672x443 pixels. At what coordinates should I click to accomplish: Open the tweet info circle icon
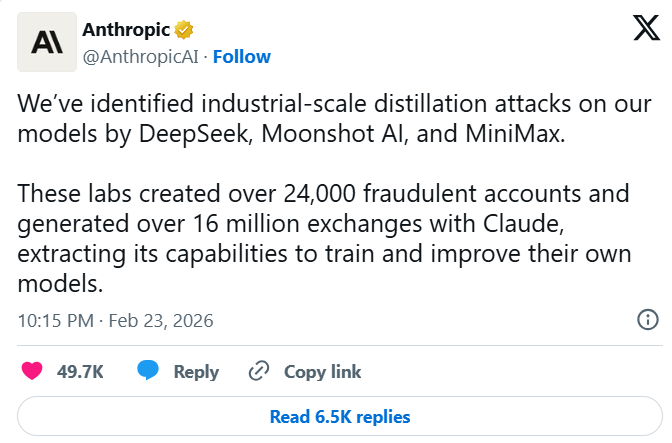647,320
